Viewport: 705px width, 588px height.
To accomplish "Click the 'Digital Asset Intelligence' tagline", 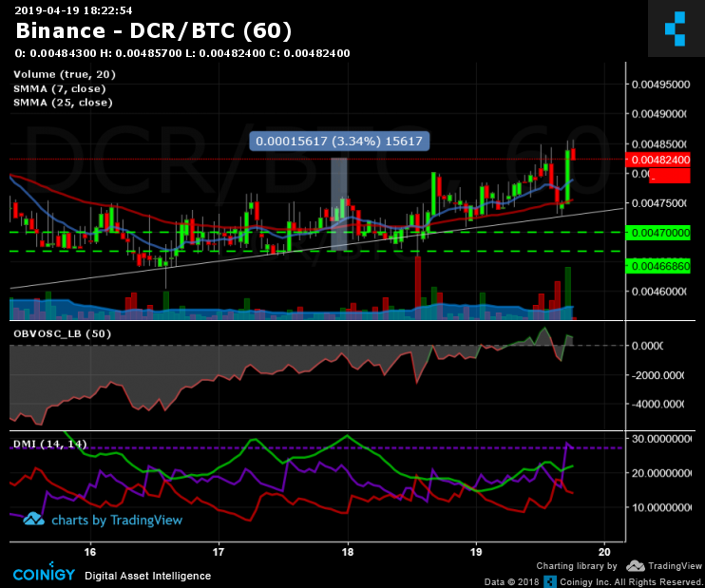I will (148, 576).
